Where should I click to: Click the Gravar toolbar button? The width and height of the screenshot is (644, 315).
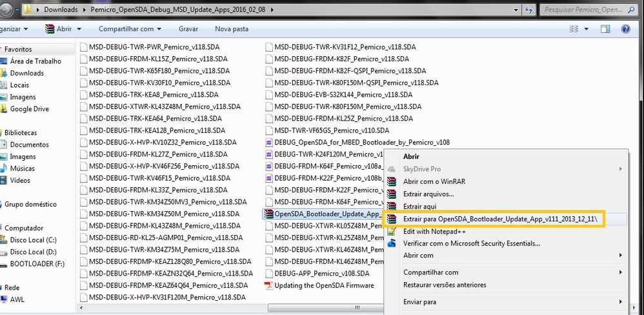pos(188,29)
